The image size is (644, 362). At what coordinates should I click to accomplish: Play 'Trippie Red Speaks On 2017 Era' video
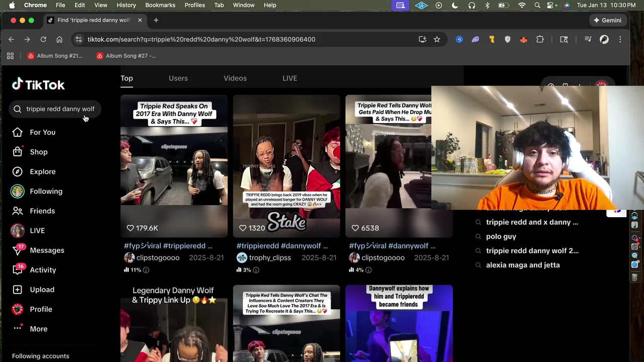(x=174, y=166)
